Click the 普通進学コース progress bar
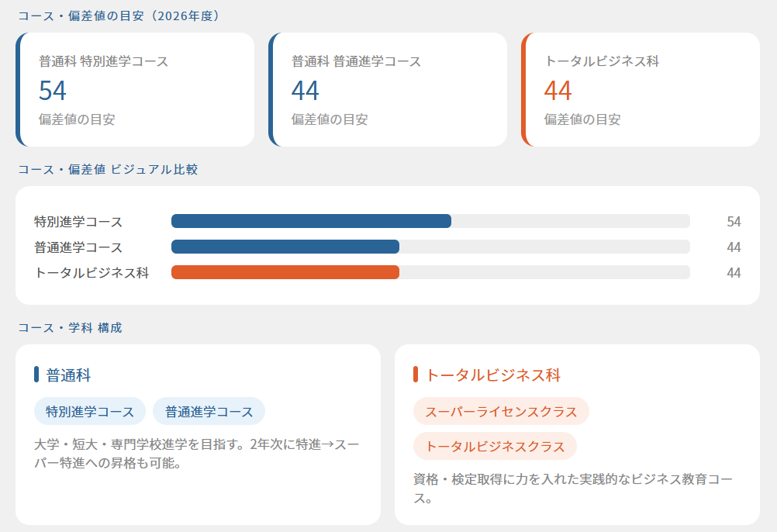 coord(430,247)
